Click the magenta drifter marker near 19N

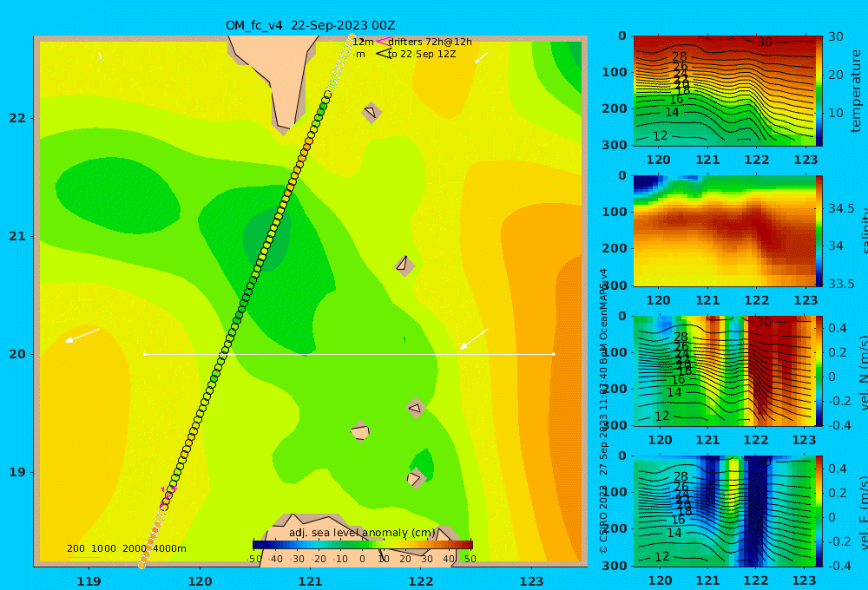[x=168, y=496]
